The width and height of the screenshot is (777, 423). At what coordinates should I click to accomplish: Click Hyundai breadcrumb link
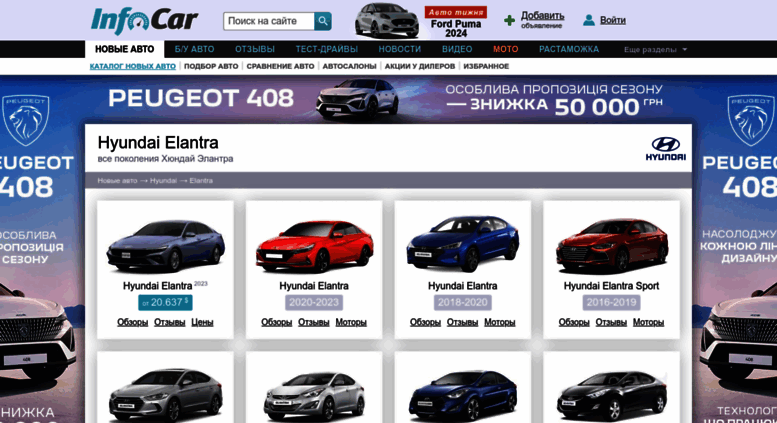pyautogui.click(x=163, y=180)
